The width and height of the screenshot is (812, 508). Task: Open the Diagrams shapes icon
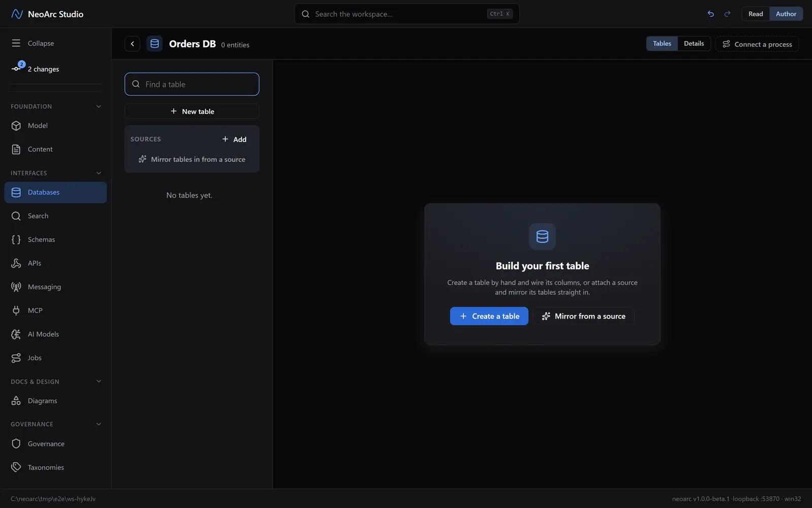[x=16, y=401]
